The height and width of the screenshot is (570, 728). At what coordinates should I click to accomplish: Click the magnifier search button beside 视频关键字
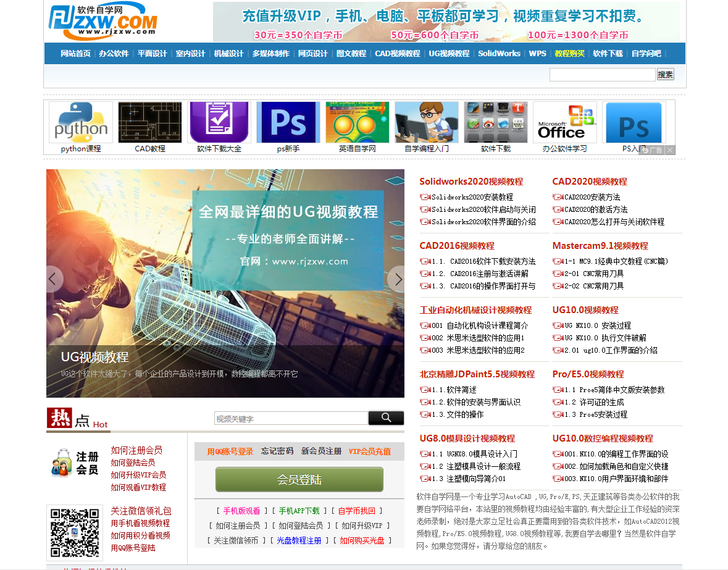(386, 418)
